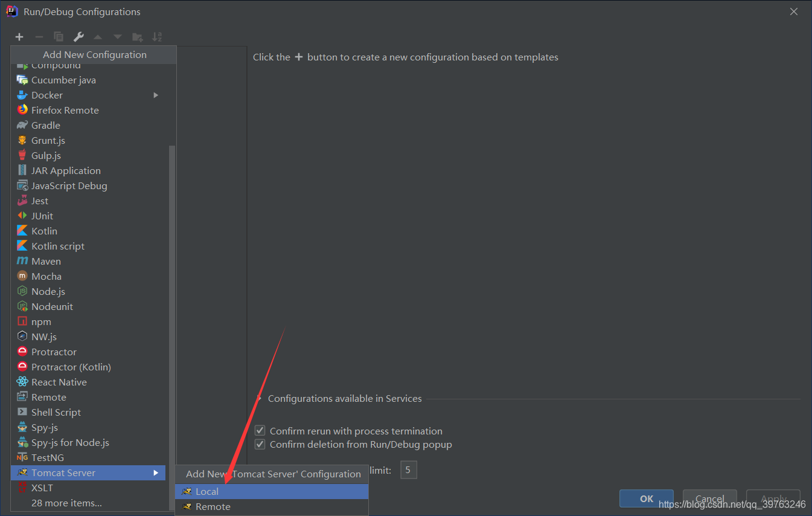
Task: Choose Kotlin script configuration type
Action: (88, 246)
